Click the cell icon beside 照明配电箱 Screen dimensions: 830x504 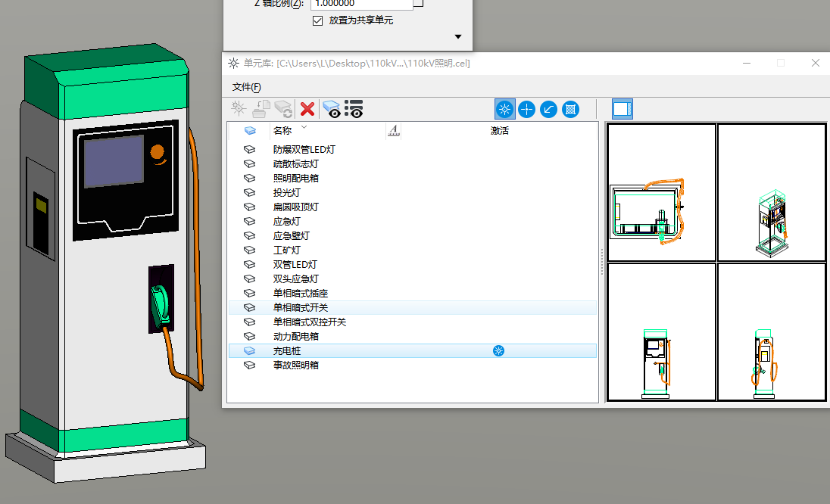click(x=249, y=179)
